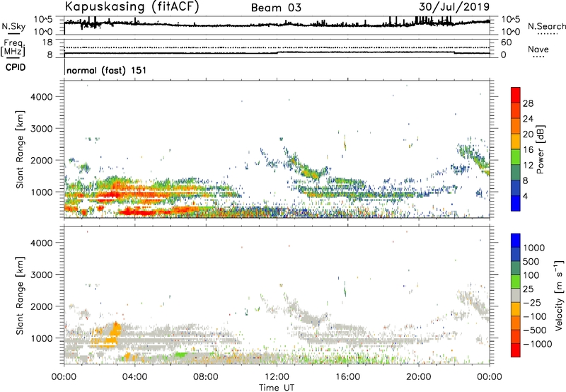
Task: Click the 'CPID' row label
Action: (x=16, y=67)
